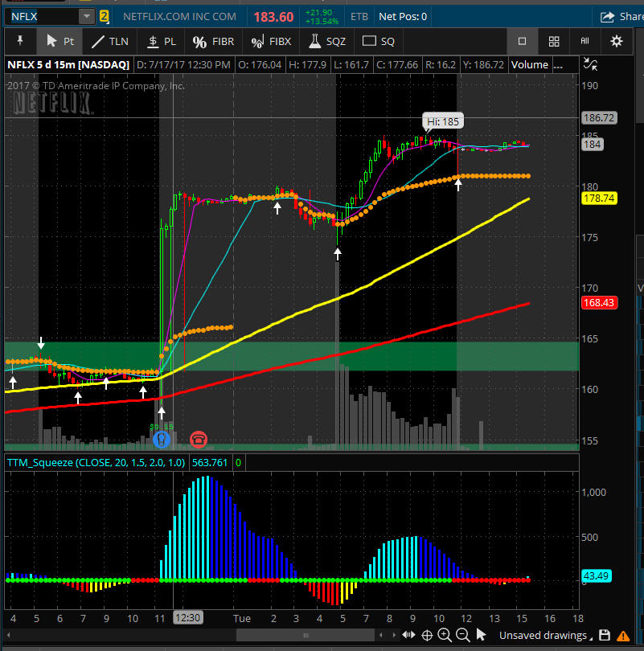Switch to chart grid layout
This screenshot has width=644, height=651.
554,41
